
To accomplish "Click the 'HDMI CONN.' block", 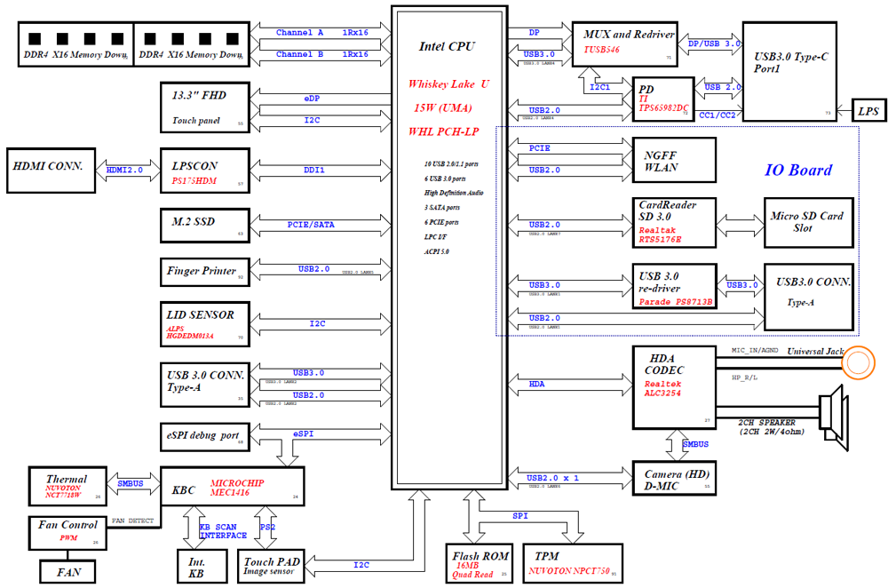I will (x=51, y=171).
